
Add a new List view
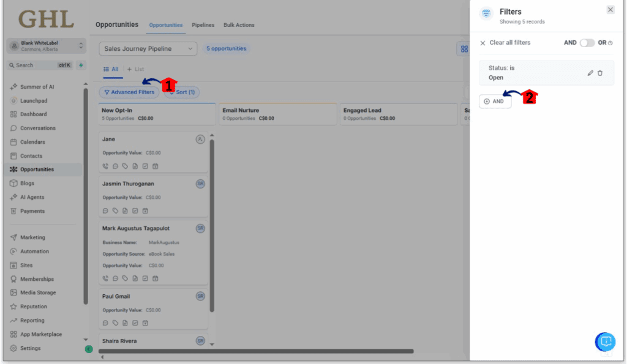135,69
